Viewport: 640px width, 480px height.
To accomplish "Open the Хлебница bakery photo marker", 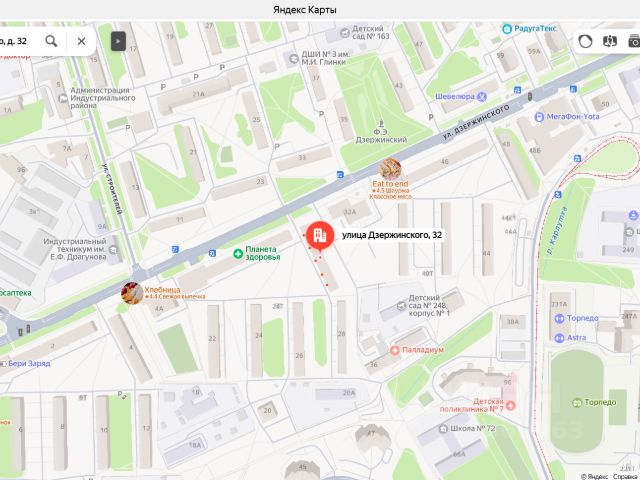I will click(x=132, y=293).
